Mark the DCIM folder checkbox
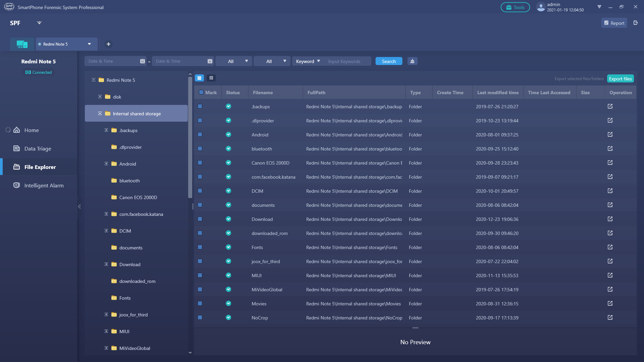The height and width of the screenshot is (362, 644). [200, 191]
